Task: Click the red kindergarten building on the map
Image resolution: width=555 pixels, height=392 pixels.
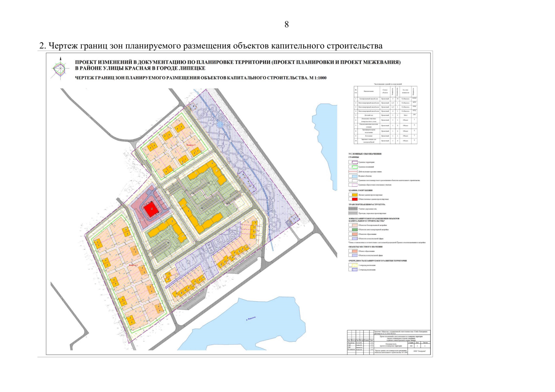Action: coord(151,209)
